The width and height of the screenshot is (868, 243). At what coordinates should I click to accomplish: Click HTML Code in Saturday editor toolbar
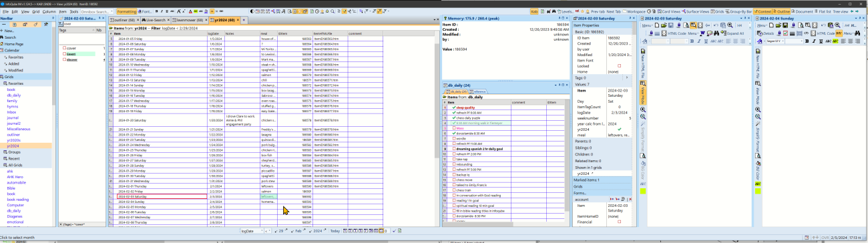pyautogui.click(x=677, y=33)
